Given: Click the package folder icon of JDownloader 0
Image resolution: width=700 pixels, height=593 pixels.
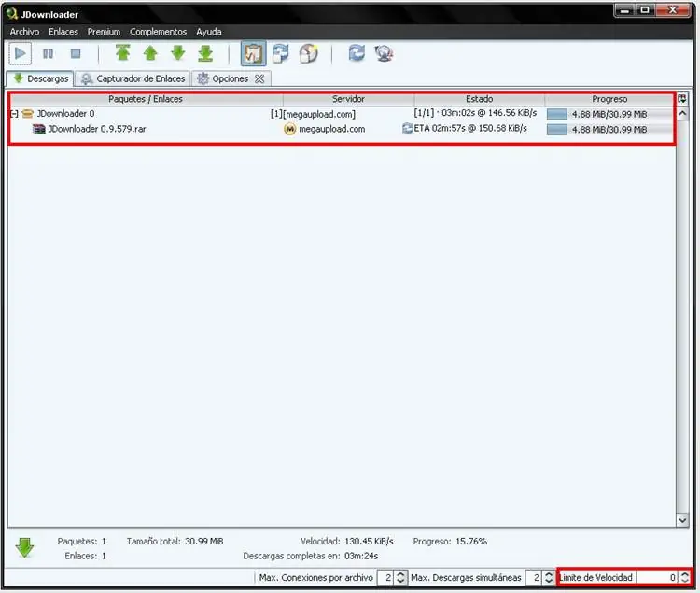Looking at the screenshot, I should (x=28, y=114).
